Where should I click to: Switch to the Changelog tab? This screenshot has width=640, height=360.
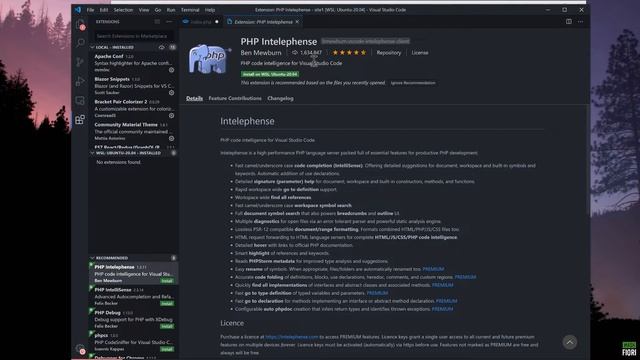coord(280,98)
